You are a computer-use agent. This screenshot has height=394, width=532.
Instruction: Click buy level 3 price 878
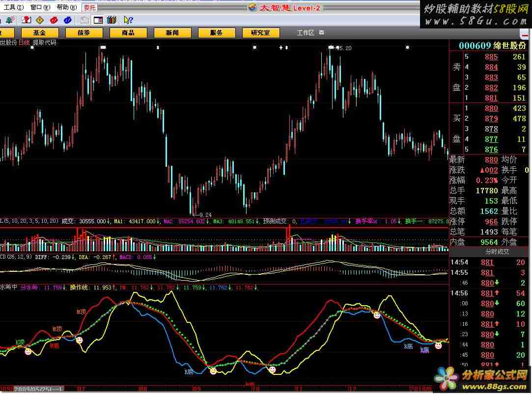coord(491,129)
